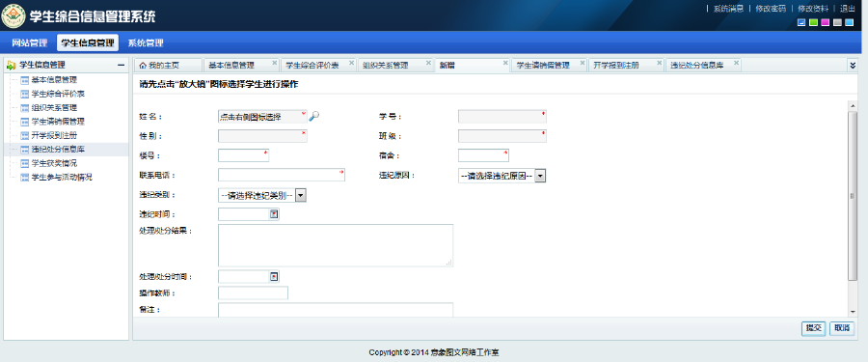Image resolution: width=868 pixels, height=362 pixels.
Task: Close the 组织关系管理 tab
Action: [x=428, y=63]
